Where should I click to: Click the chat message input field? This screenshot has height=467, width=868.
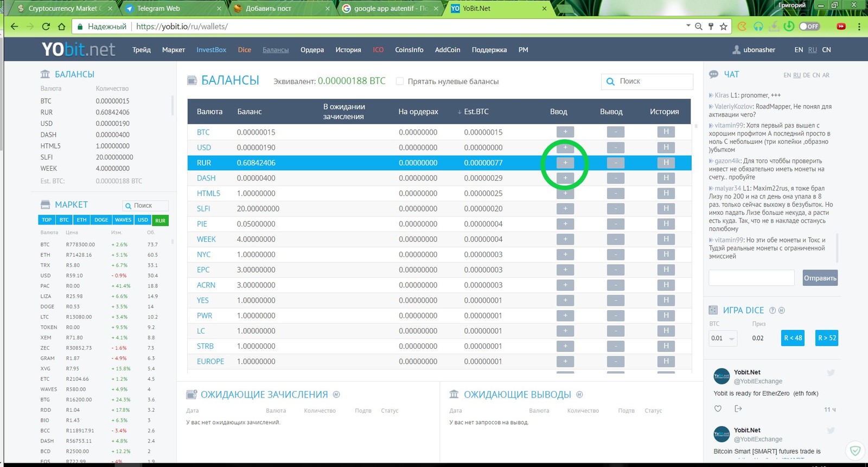tap(751, 278)
